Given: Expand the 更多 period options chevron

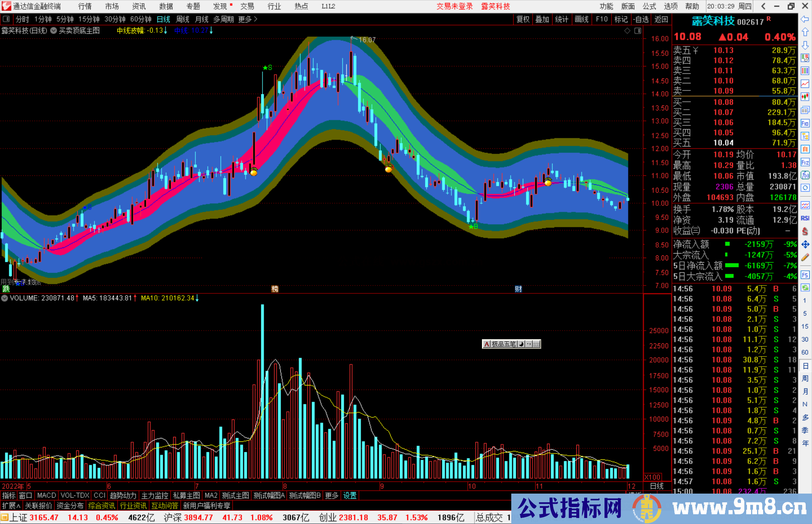Looking at the screenshot, I should click(256, 19).
